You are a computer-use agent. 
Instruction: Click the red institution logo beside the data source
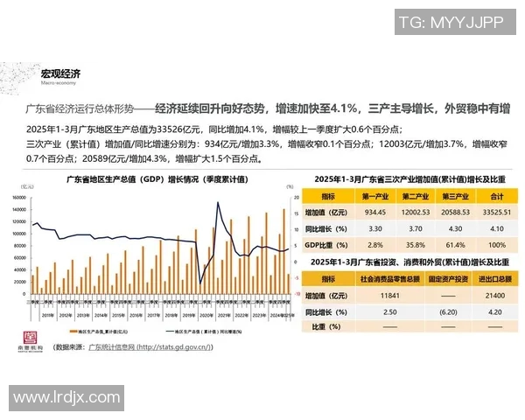30,341
